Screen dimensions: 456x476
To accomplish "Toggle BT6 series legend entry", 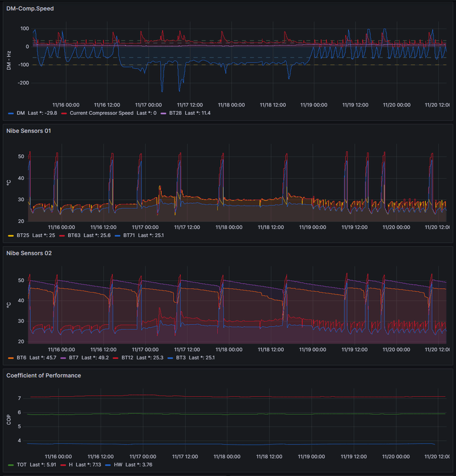I will tap(21, 358).
